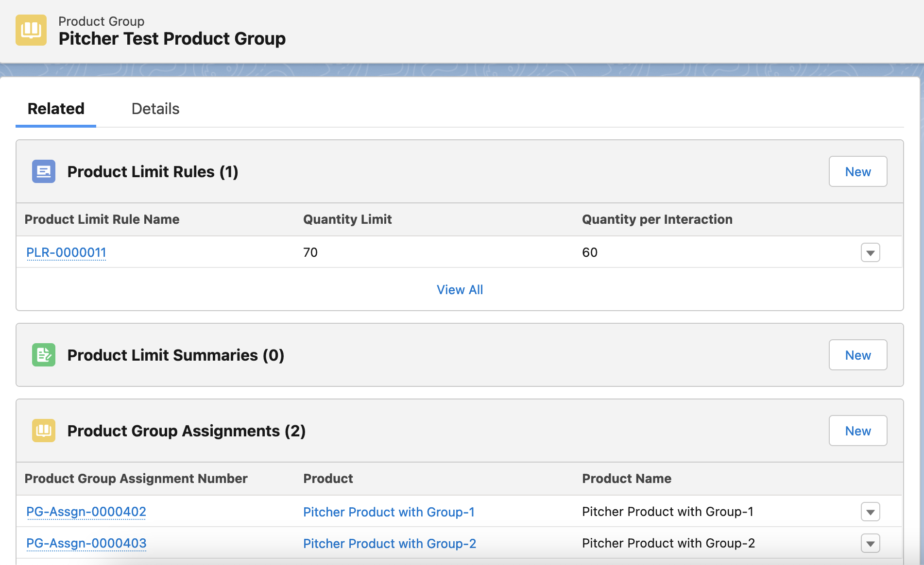Image resolution: width=924 pixels, height=565 pixels.
Task: Expand the action menu for PG-Assgn-0000402
Action: coord(870,512)
